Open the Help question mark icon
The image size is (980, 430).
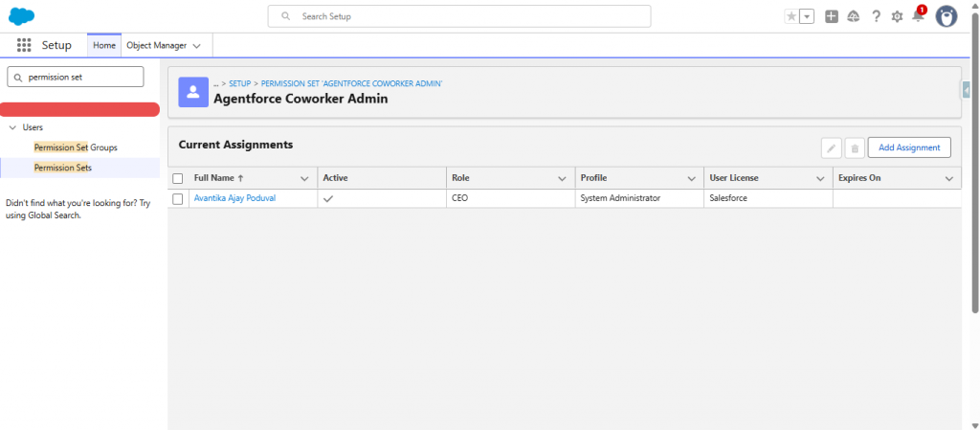877,17
